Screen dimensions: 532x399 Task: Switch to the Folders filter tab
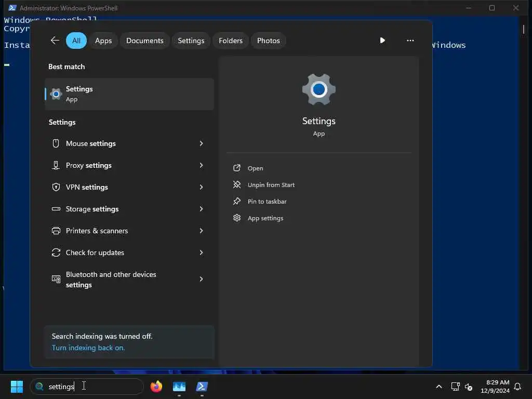tap(231, 41)
